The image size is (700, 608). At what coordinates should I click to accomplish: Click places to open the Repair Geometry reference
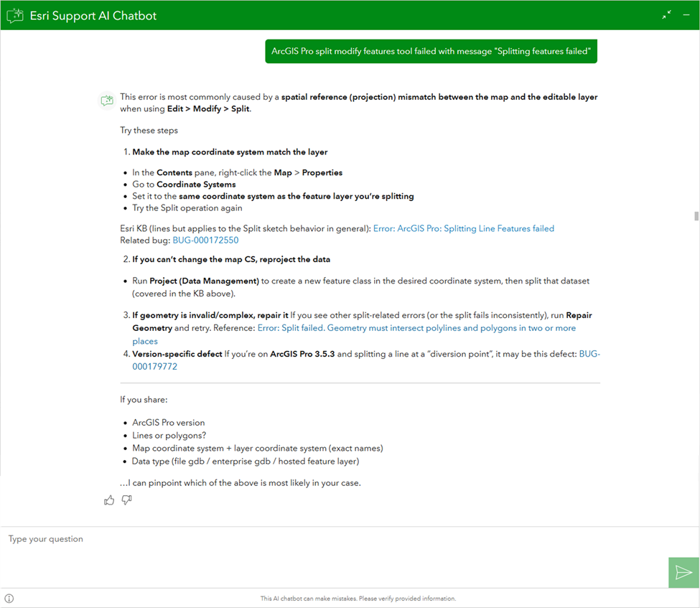coord(145,341)
